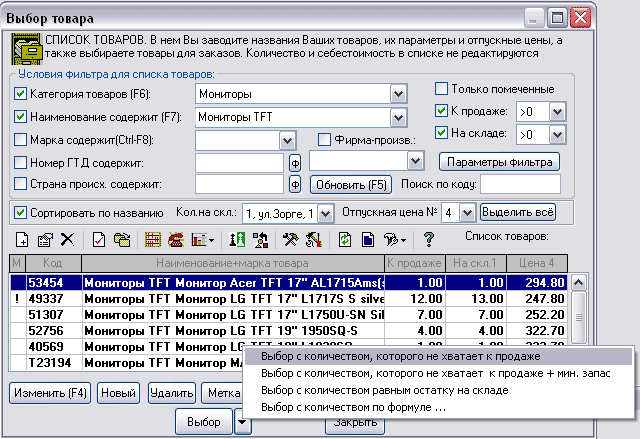This screenshot has height=439, width=640.
Task: Open the К продаже >0 dropdown
Action: pos(558,111)
